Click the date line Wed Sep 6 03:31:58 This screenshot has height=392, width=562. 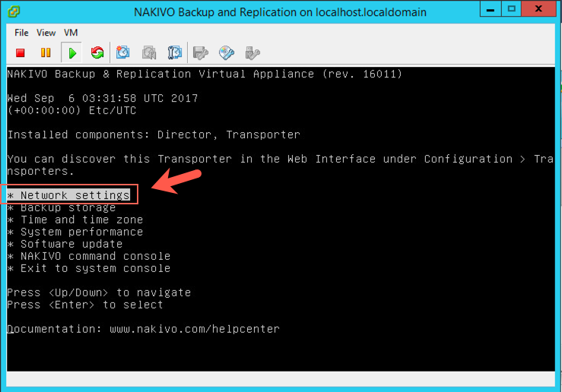[103, 98]
